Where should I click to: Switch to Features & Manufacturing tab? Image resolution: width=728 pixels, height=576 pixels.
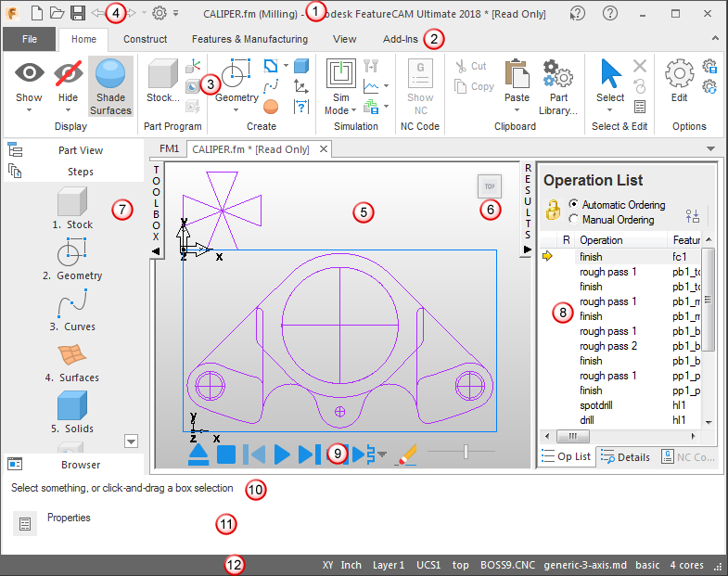click(249, 39)
